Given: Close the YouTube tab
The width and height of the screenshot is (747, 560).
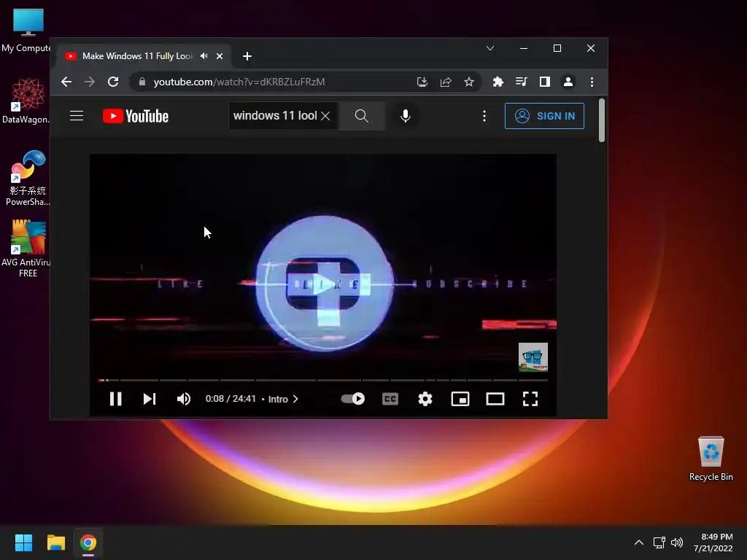Looking at the screenshot, I should click(220, 56).
